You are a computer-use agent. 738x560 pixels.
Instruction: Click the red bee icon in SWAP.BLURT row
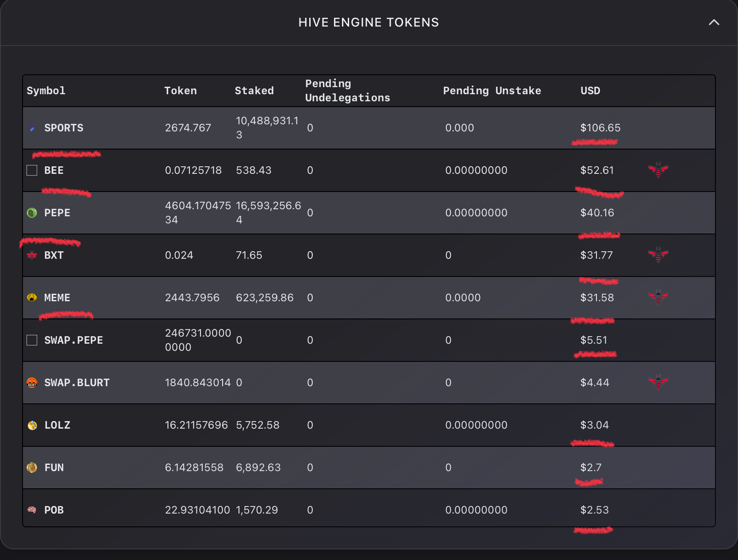tap(658, 382)
